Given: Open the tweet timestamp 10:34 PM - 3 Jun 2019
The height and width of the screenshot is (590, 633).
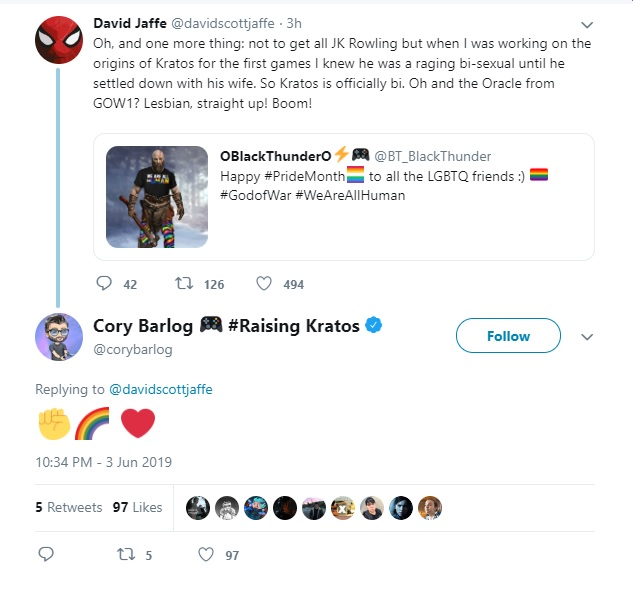Looking at the screenshot, I should point(104,462).
